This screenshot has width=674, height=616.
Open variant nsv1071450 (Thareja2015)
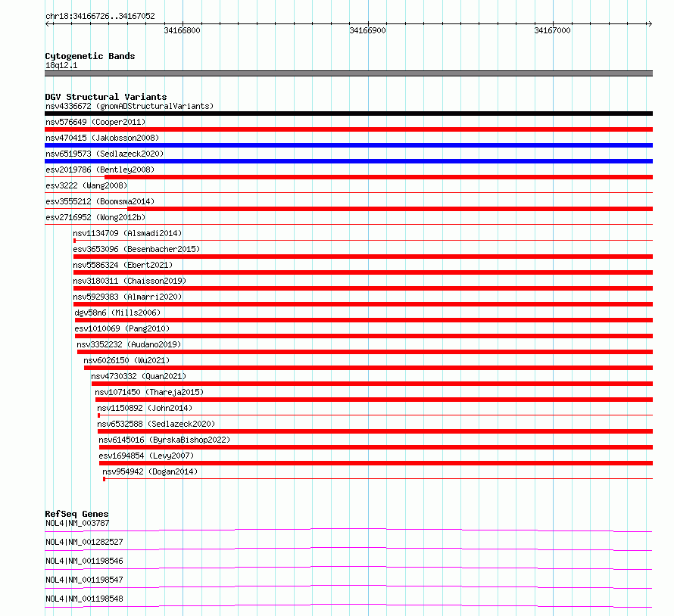pyautogui.click(x=149, y=392)
